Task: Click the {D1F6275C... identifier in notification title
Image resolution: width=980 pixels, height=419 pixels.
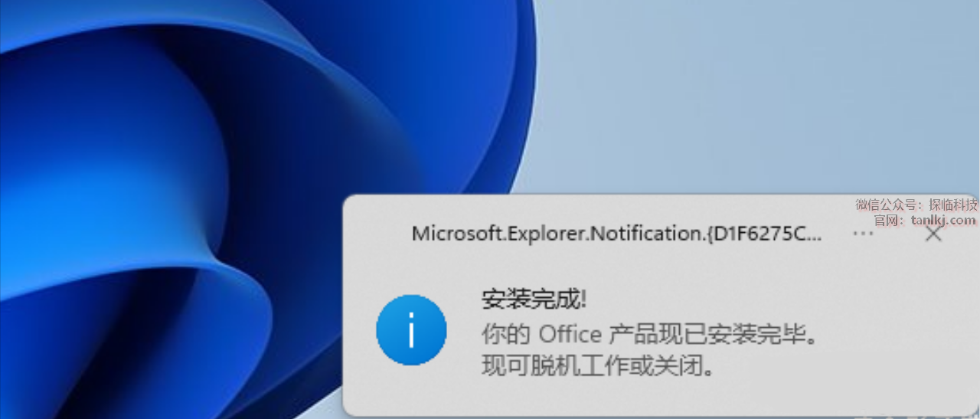Action: coord(765,234)
